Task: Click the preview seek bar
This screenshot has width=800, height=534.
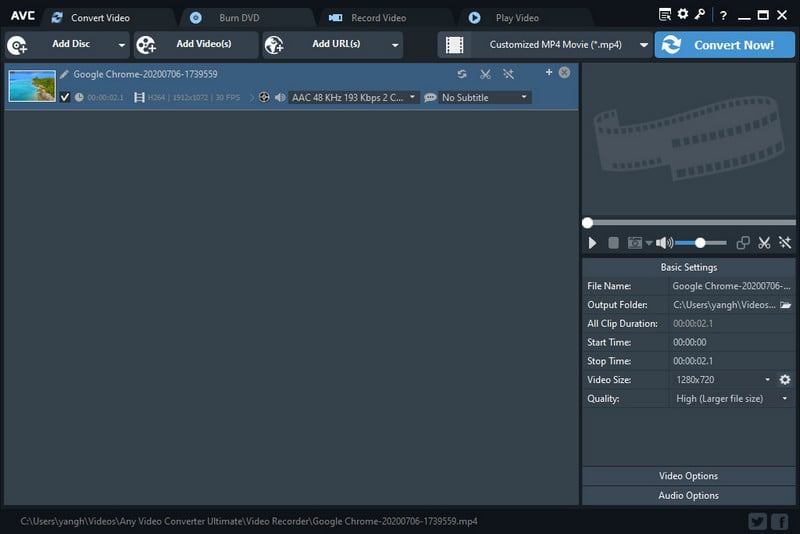Action: 689,223
